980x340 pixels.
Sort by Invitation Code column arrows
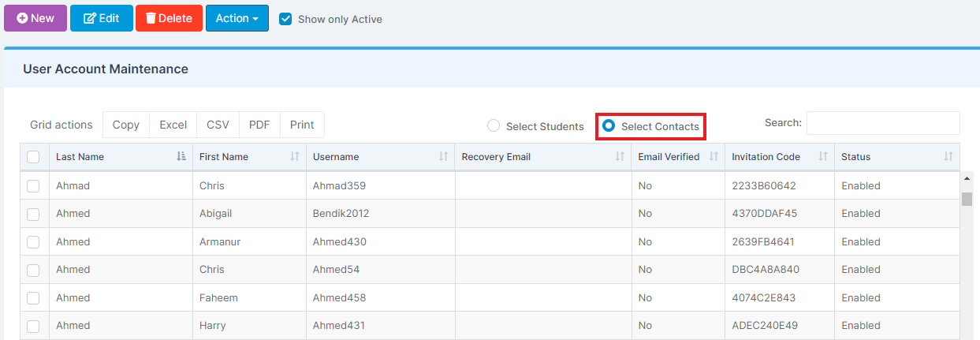click(823, 157)
